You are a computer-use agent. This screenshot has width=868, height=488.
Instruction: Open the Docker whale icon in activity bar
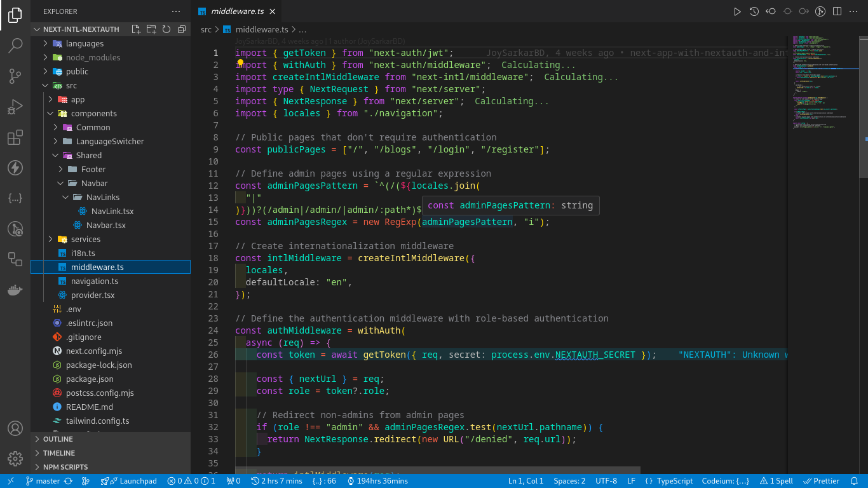click(x=15, y=290)
